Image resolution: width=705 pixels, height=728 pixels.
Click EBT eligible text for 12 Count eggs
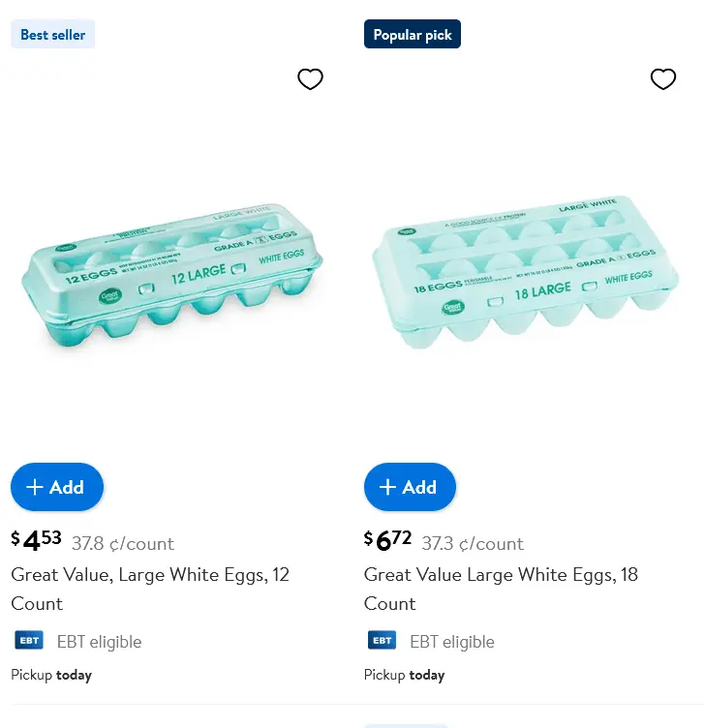point(99,642)
